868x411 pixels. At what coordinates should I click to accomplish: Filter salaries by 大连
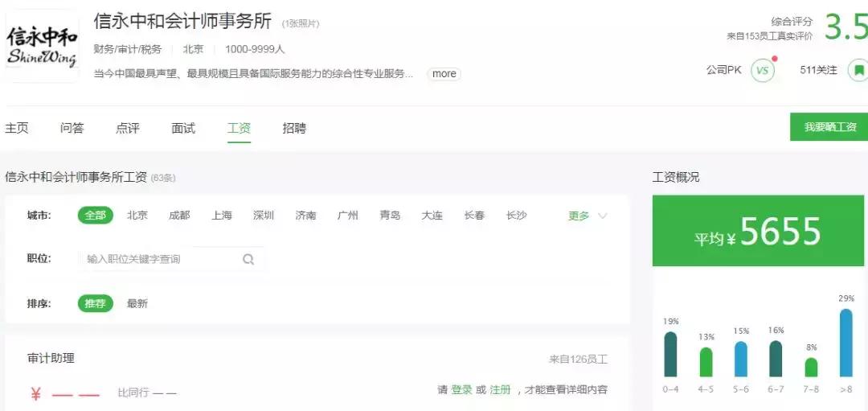click(432, 216)
